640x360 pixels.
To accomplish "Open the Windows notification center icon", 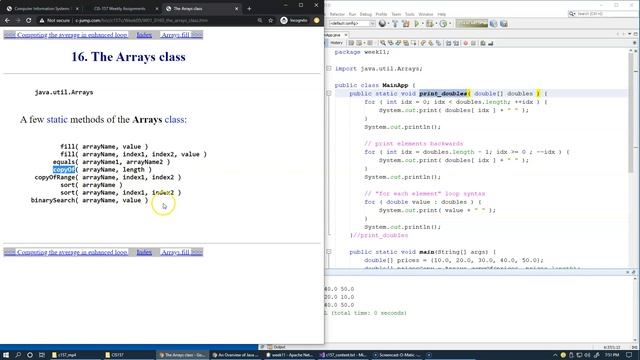I will (629, 355).
